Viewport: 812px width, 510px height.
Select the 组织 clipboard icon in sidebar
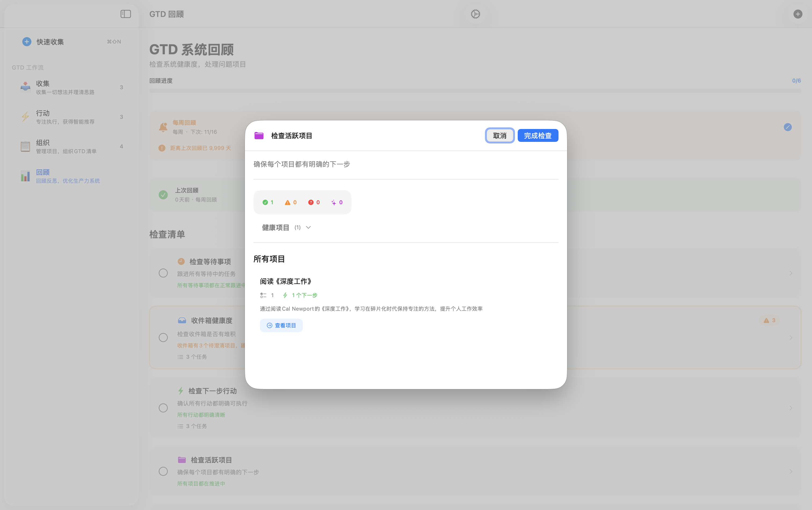[25, 146]
